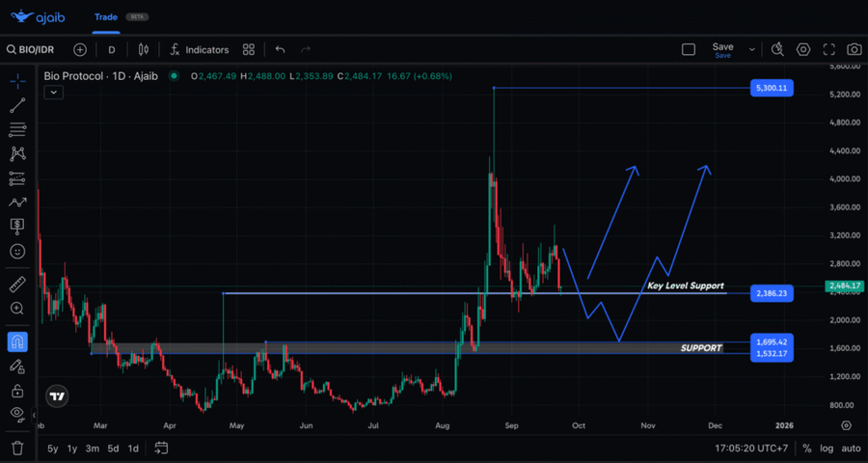Enter fullscreen chart mode
This screenshot has height=463, width=868.
click(x=828, y=50)
